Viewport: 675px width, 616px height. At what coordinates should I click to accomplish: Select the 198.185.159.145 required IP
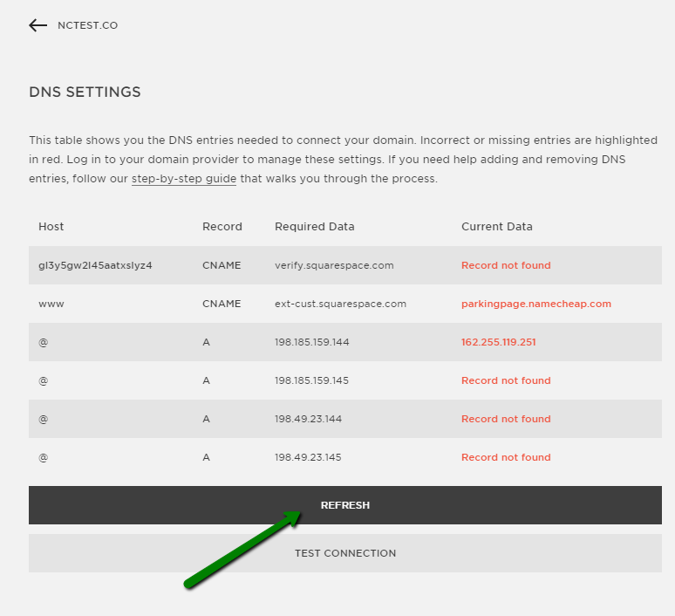tap(311, 380)
